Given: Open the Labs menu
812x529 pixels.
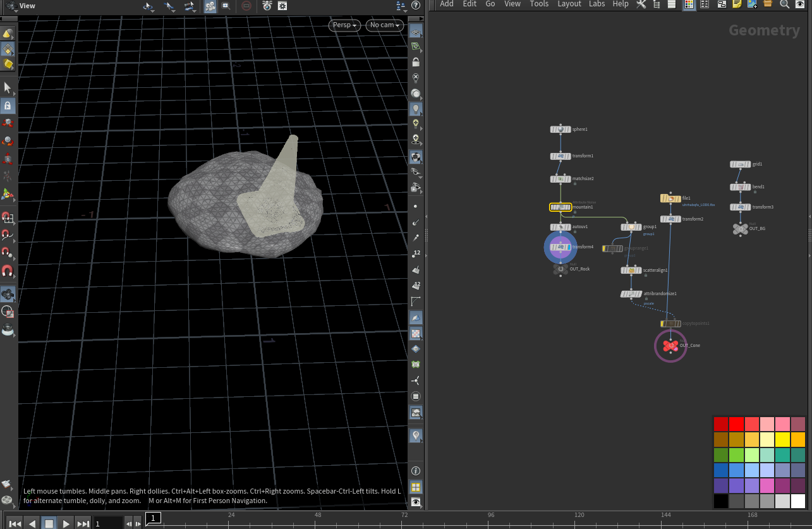Looking at the screenshot, I should click(597, 4).
